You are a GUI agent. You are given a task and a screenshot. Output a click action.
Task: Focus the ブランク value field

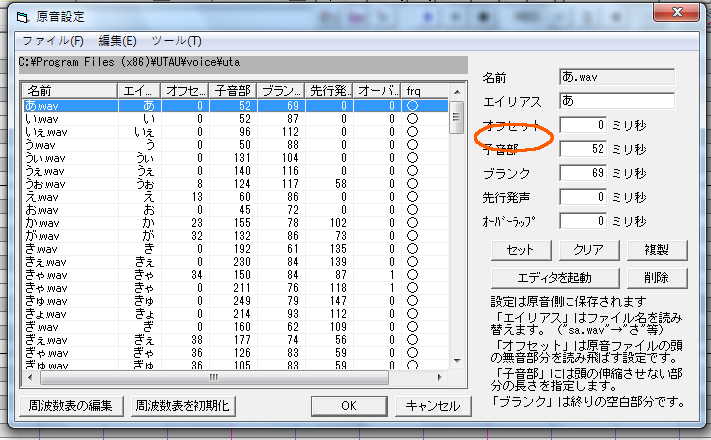[x=583, y=173]
